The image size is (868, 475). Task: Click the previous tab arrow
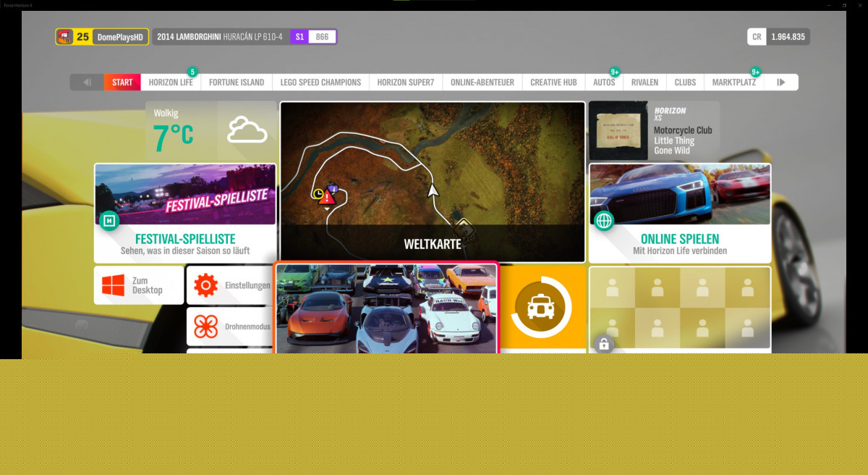tap(87, 83)
